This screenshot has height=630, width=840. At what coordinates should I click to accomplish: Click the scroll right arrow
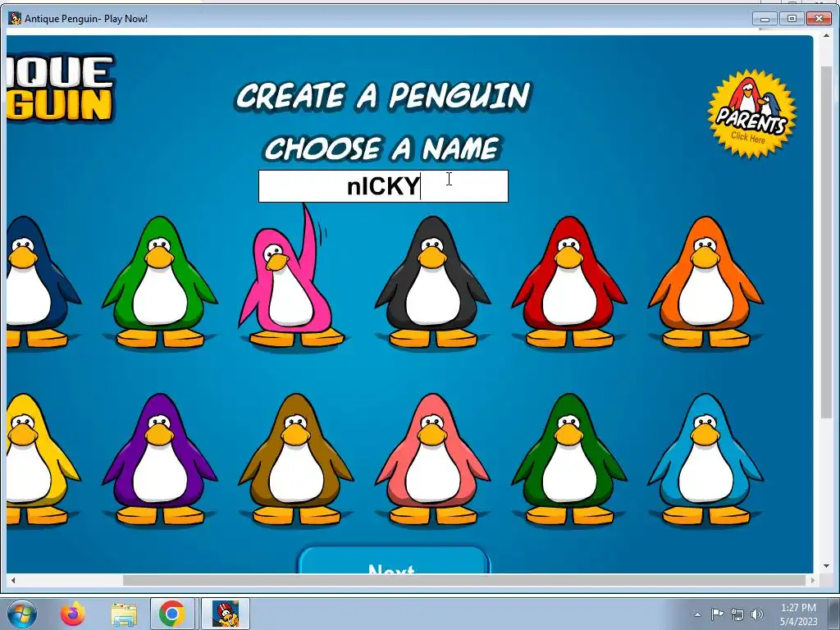click(x=813, y=580)
